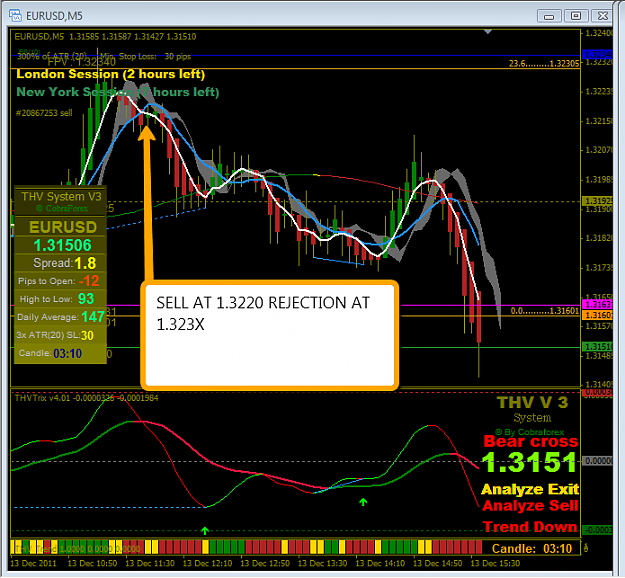Click the '23.6.........1.32305' Fibonacci level label

[x=544, y=63]
